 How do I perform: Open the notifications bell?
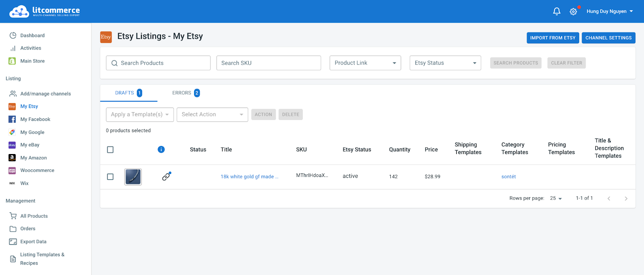pos(557,11)
